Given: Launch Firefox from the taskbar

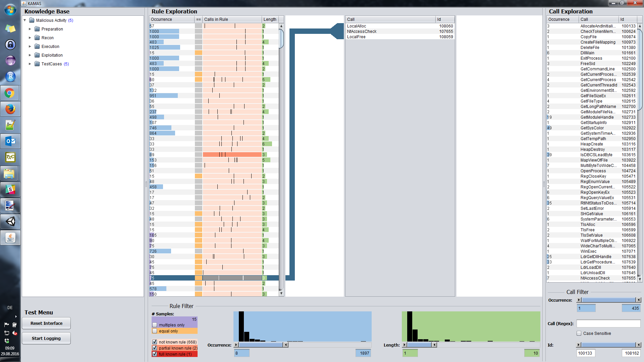Looking at the screenshot, I should 10,109.
